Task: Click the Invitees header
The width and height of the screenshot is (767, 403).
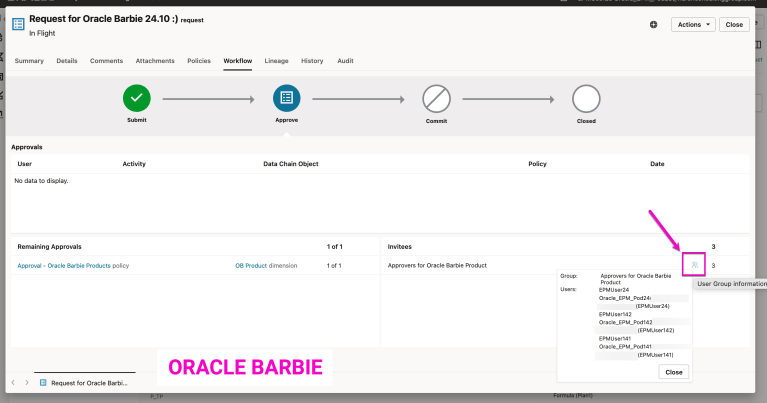Action: (x=400, y=246)
